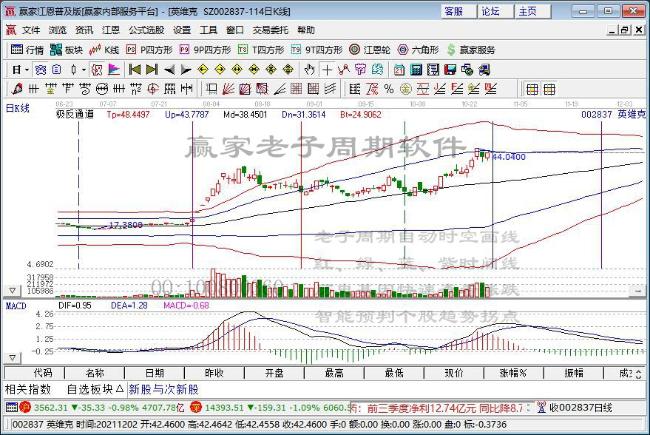Open the 9T四方形 tool
This screenshot has height=435, width=650.
317,50
